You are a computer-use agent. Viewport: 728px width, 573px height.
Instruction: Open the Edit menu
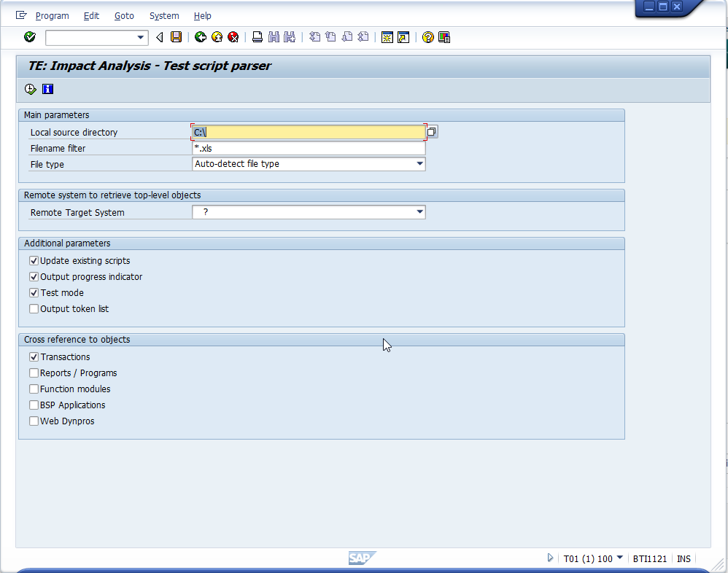(91, 16)
